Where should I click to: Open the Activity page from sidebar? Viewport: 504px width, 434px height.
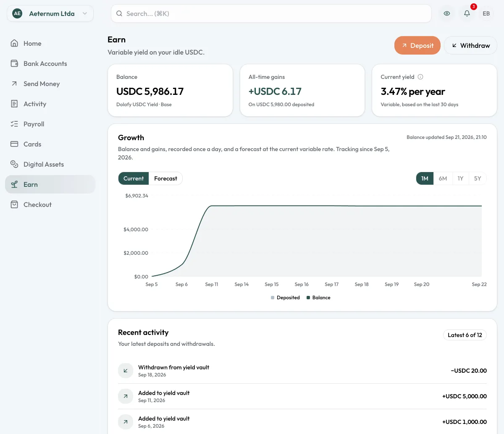tap(50, 104)
